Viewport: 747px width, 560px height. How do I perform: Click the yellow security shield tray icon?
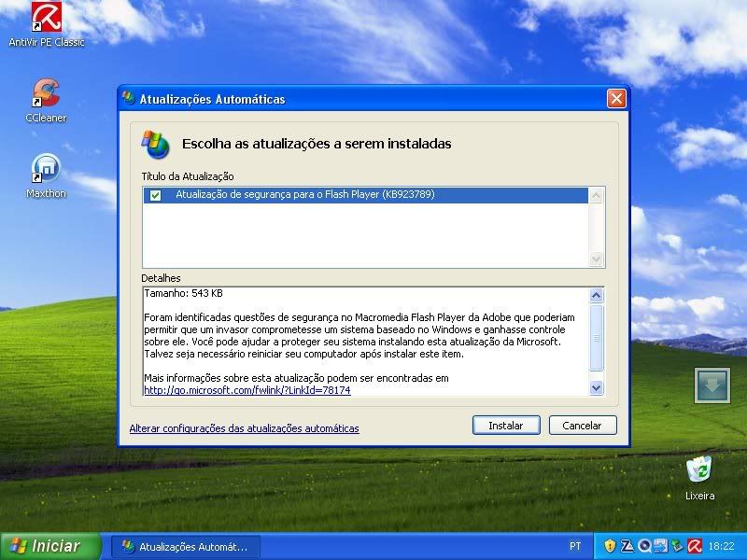pos(610,546)
